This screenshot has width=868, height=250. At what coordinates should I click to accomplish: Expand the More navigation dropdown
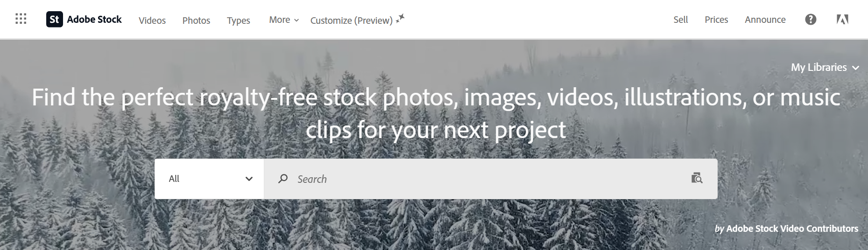coord(284,20)
